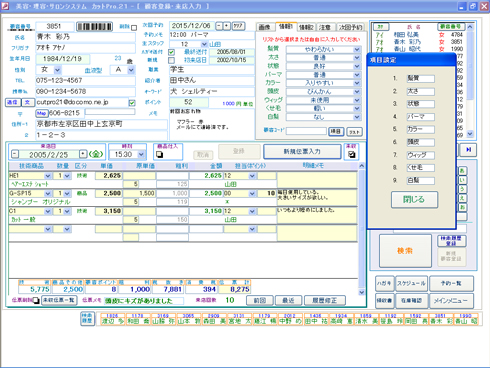Switch to the 注意 tab

click(324, 27)
